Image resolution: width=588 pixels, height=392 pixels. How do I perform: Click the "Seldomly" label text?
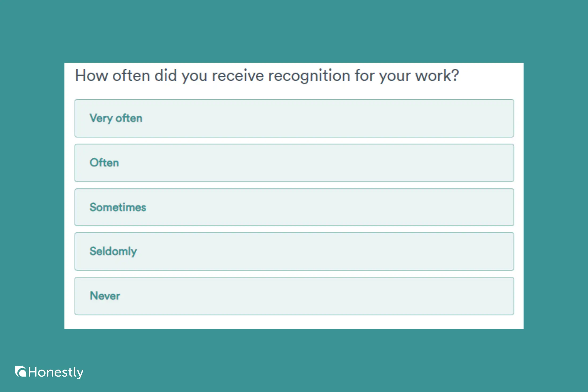coord(113,251)
